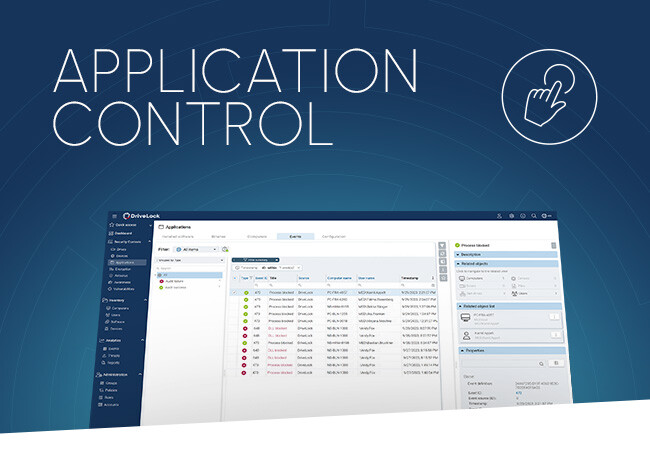Click the icon button next to the Filter dropdown
This screenshot has height=450, width=650.
coord(225,249)
